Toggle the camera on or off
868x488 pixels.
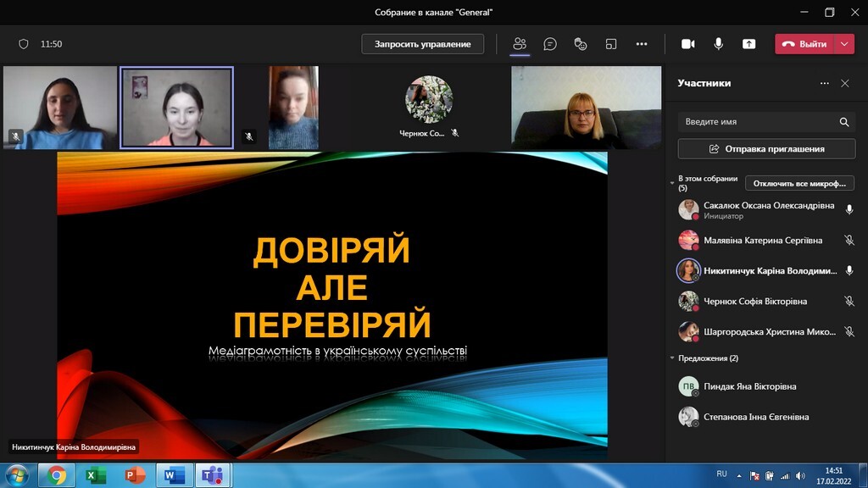pos(687,44)
